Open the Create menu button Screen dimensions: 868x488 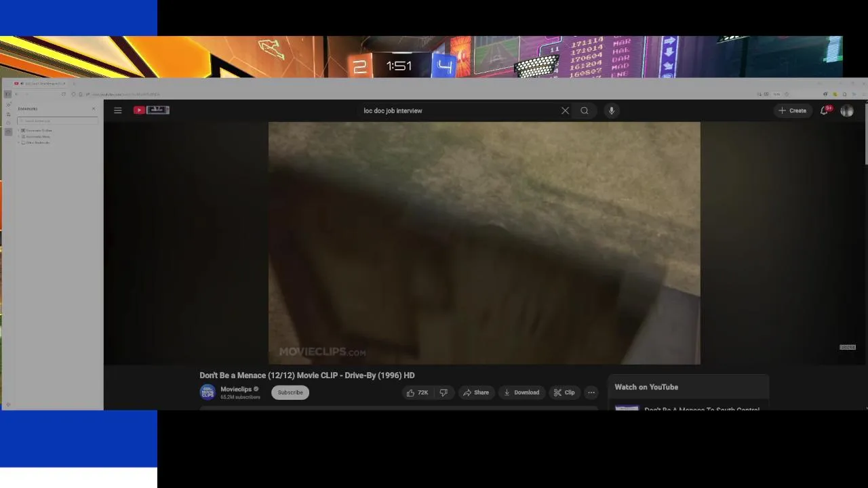pos(792,110)
